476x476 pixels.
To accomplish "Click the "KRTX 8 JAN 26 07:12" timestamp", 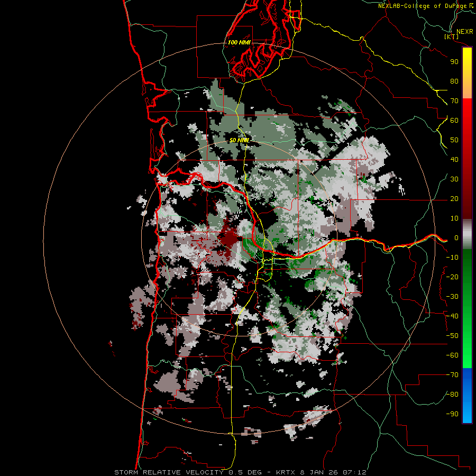I will (321, 472).
